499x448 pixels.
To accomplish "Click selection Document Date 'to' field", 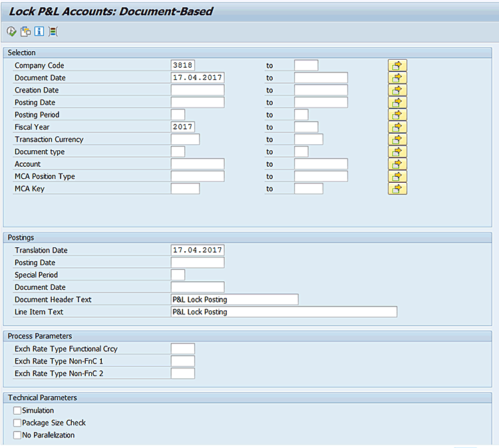I will [x=321, y=78].
